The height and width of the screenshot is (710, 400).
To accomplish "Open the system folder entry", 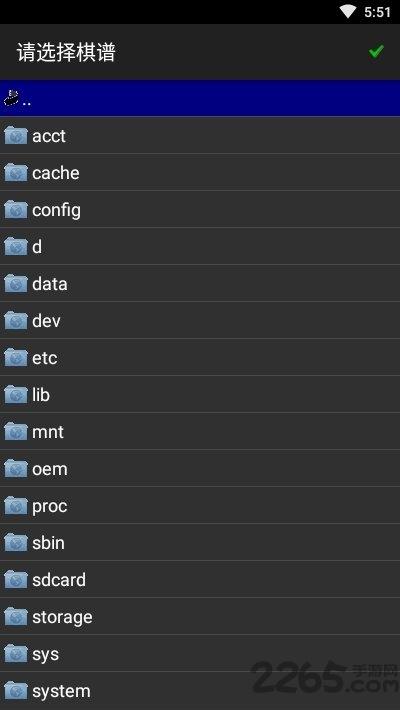I will (x=200, y=691).
